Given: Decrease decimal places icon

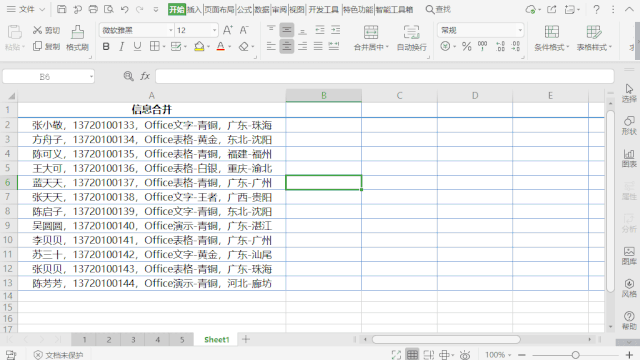Looking at the screenshot, I should (x=516, y=47).
